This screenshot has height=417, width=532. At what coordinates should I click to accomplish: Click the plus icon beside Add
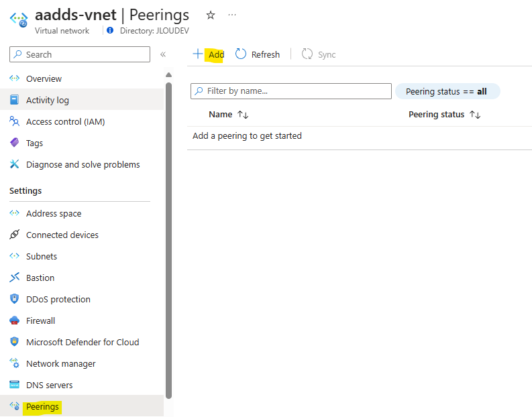[x=197, y=54]
